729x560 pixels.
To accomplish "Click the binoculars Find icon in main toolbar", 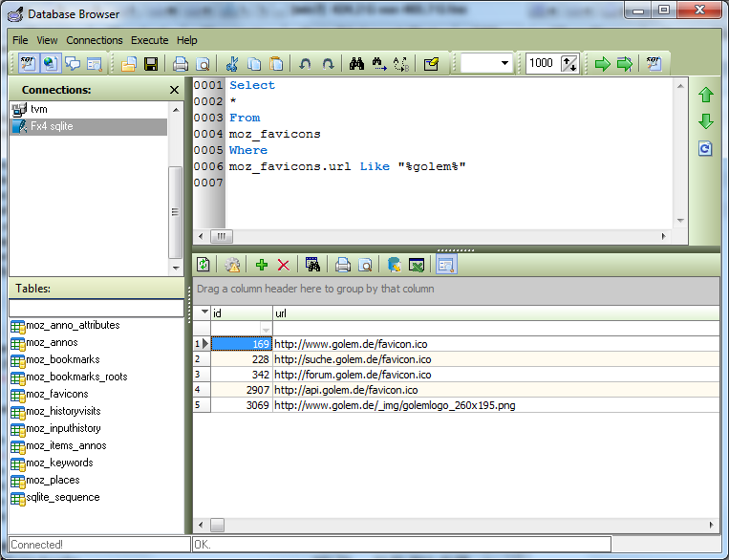I will tap(357, 64).
